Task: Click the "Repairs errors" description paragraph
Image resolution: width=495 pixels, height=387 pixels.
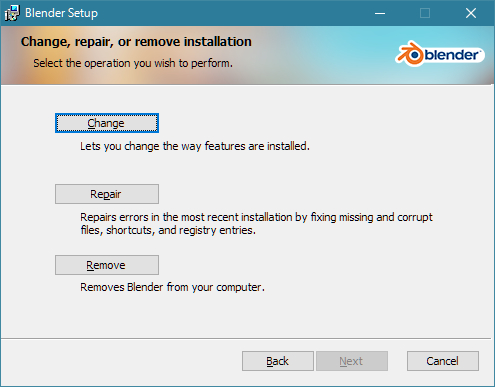Action: (256, 223)
